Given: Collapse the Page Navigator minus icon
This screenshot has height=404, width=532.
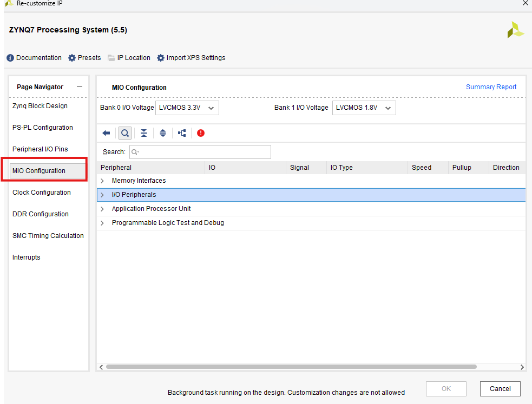Looking at the screenshot, I should point(80,87).
